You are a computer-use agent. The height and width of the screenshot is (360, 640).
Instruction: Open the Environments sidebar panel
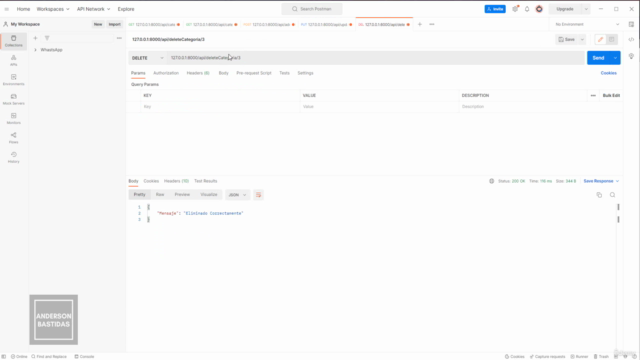pyautogui.click(x=13, y=80)
